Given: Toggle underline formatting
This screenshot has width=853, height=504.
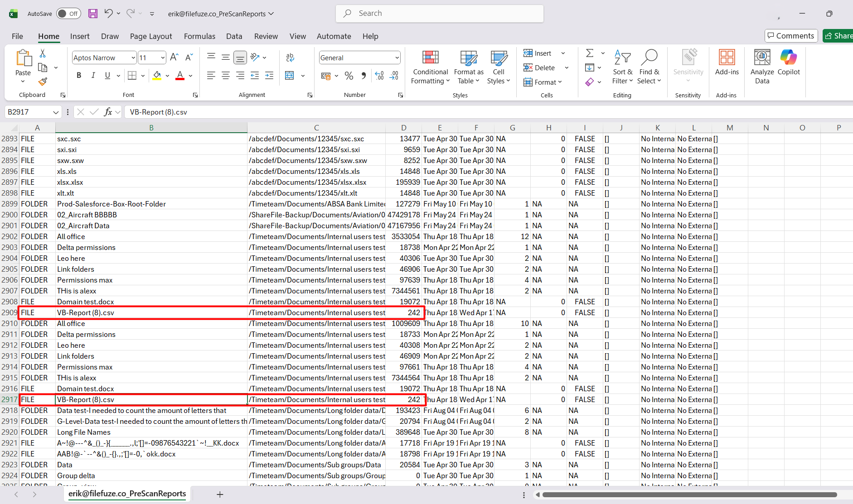Looking at the screenshot, I should click(x=108, y=75).
